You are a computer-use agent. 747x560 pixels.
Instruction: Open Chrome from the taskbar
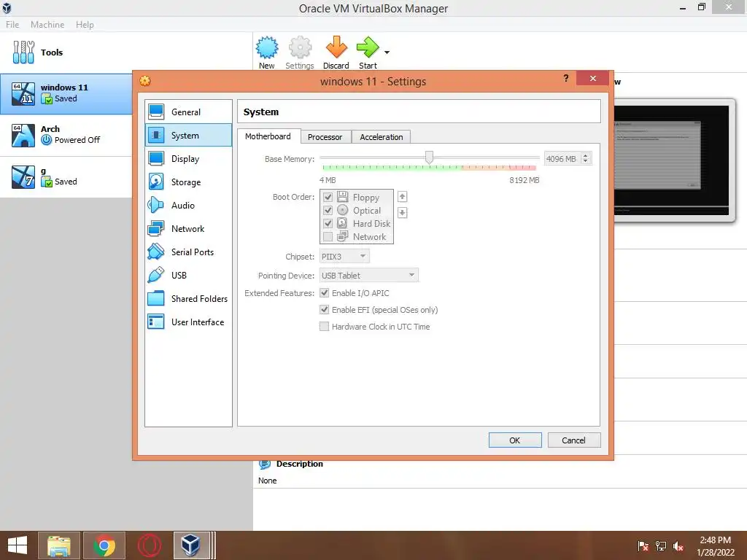click(x=104, y=545)
